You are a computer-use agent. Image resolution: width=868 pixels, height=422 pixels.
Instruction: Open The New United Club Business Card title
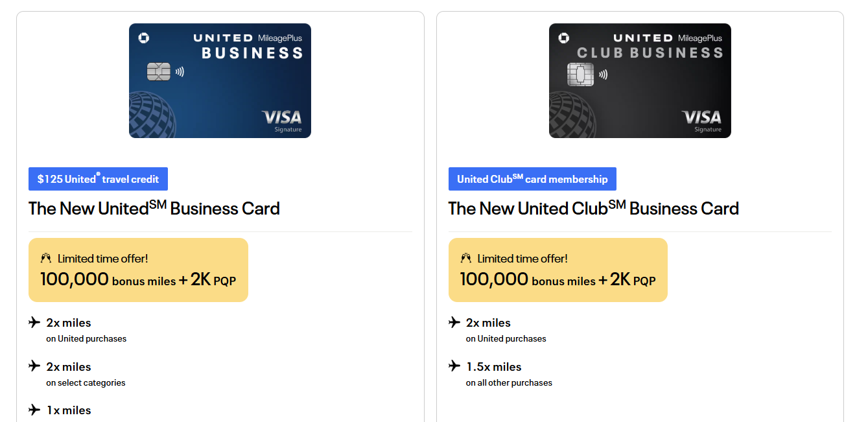point(594,208)
